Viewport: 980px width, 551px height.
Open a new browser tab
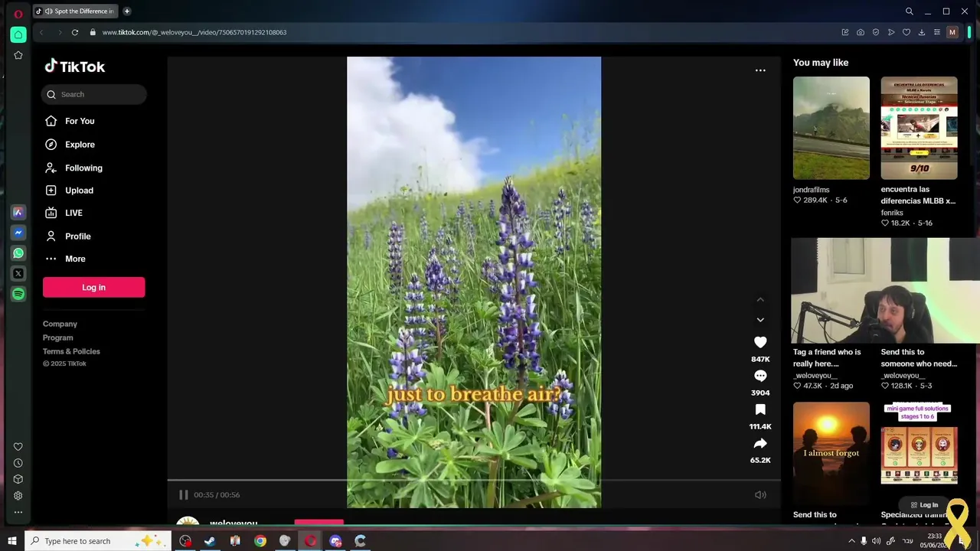(x=127, y=11)
